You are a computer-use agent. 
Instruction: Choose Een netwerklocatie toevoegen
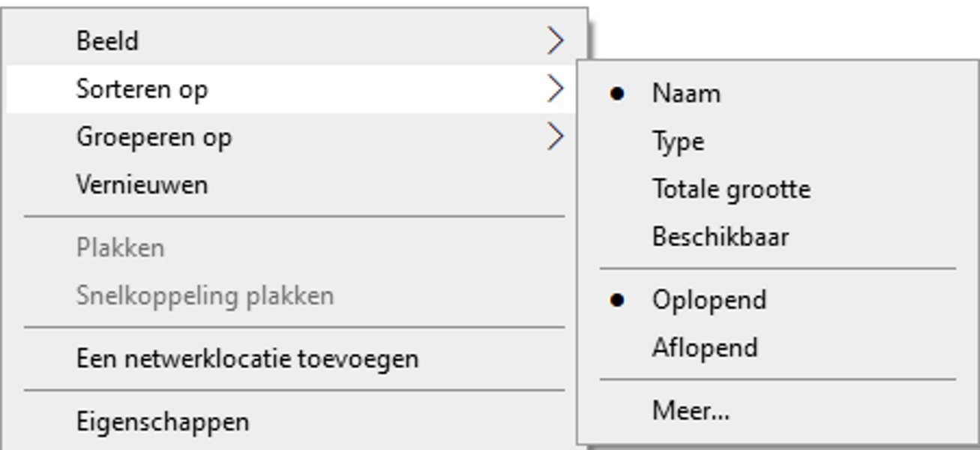247,358
